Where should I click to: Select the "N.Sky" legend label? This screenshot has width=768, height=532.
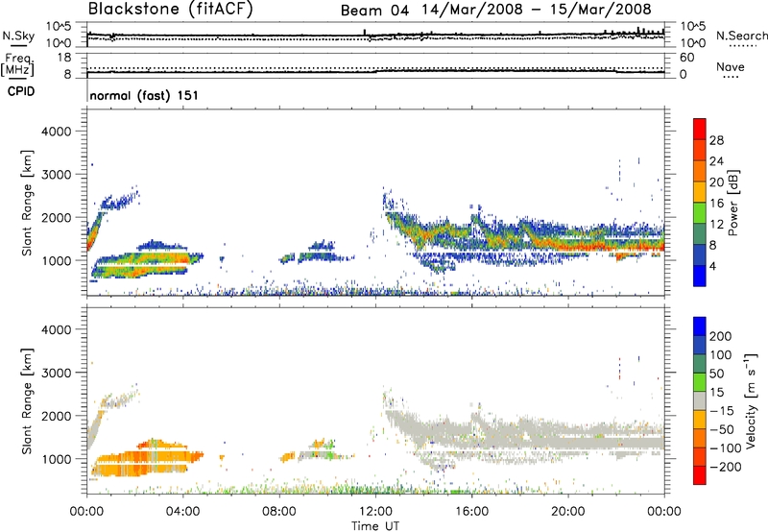click(x=18, y=36)
